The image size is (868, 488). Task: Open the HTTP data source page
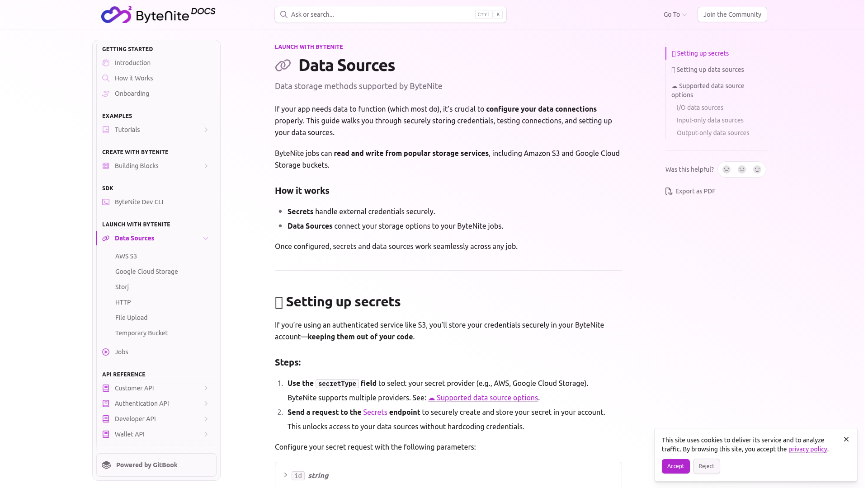(123, 302)
